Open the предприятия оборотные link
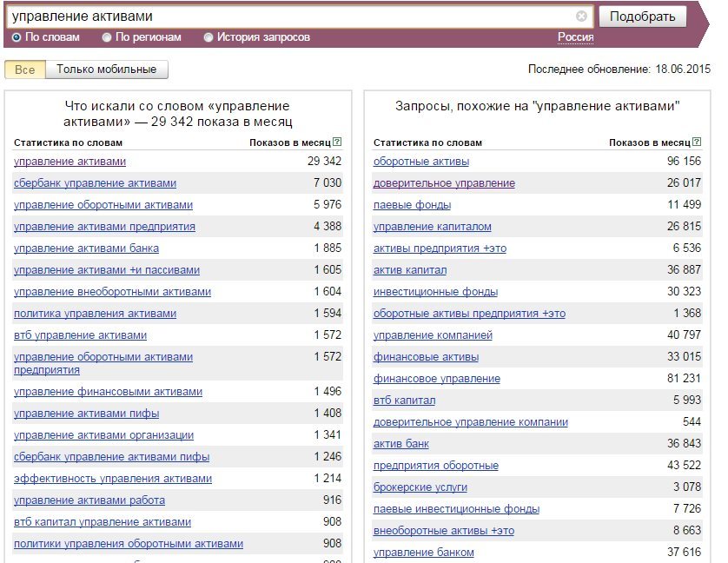The width and height of the screenshot is (728, 563). coord(436,466)
